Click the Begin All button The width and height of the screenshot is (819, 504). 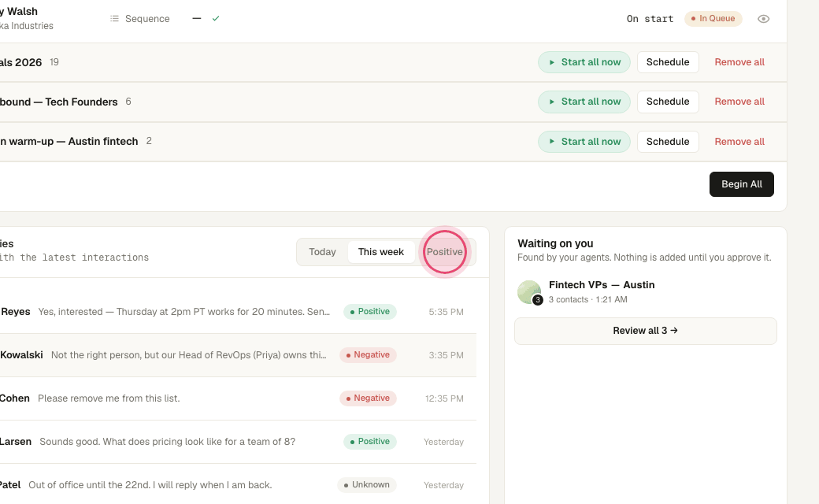coord(741,184)
